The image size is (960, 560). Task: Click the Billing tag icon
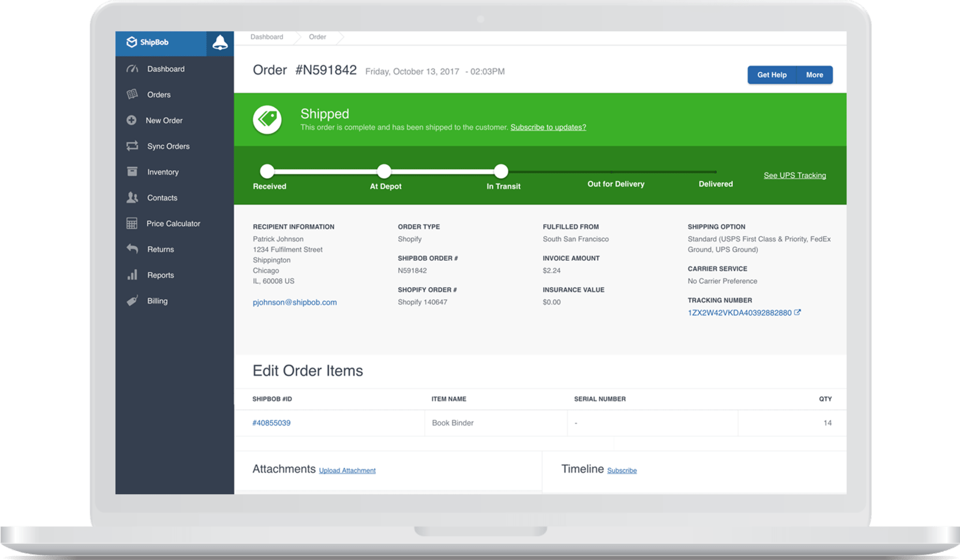132,300
